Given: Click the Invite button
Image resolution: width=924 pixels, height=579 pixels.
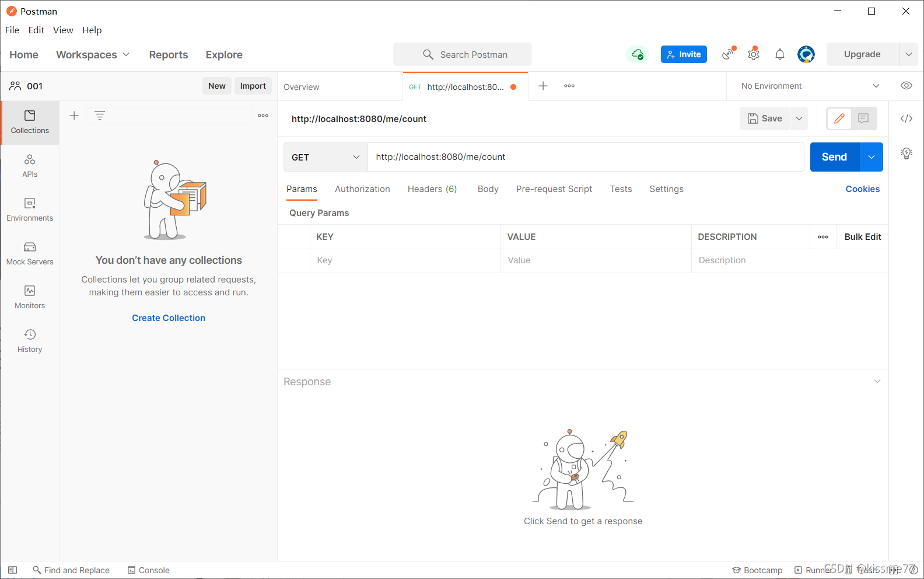Looking at the screenshot, I should [684, 54].
